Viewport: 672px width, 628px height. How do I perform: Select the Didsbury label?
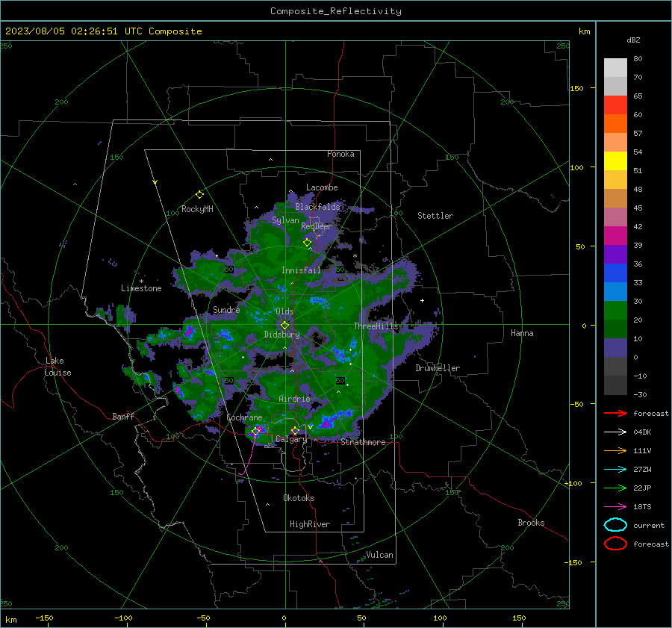coord(281,335)
